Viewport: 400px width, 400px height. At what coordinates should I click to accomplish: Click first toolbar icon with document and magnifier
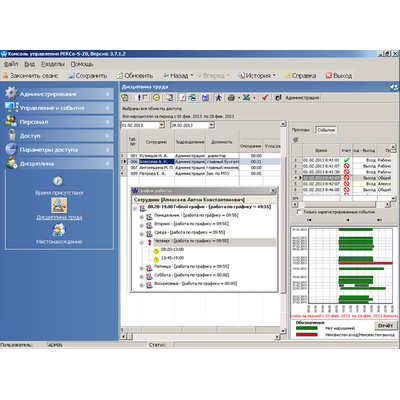tap(125, 98)
